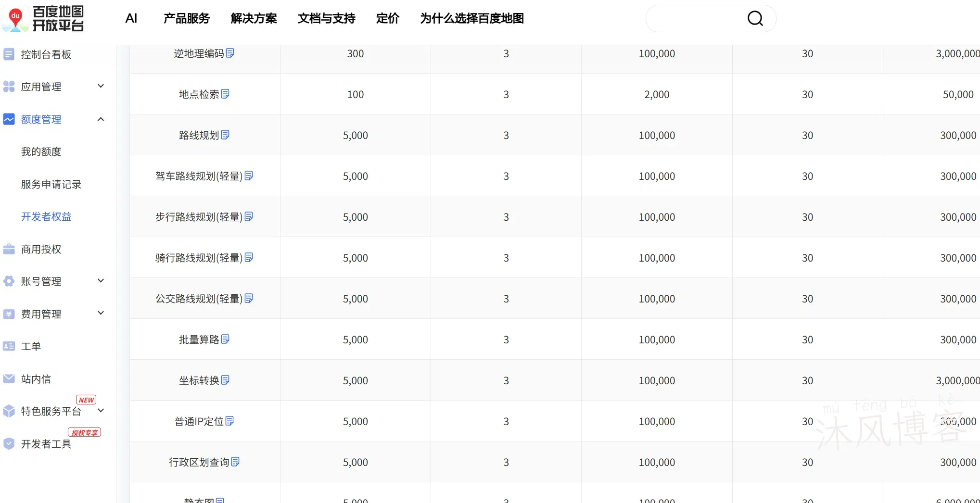
Task: Open the 文档与支持 menu
Action: (x=326, y=18)
